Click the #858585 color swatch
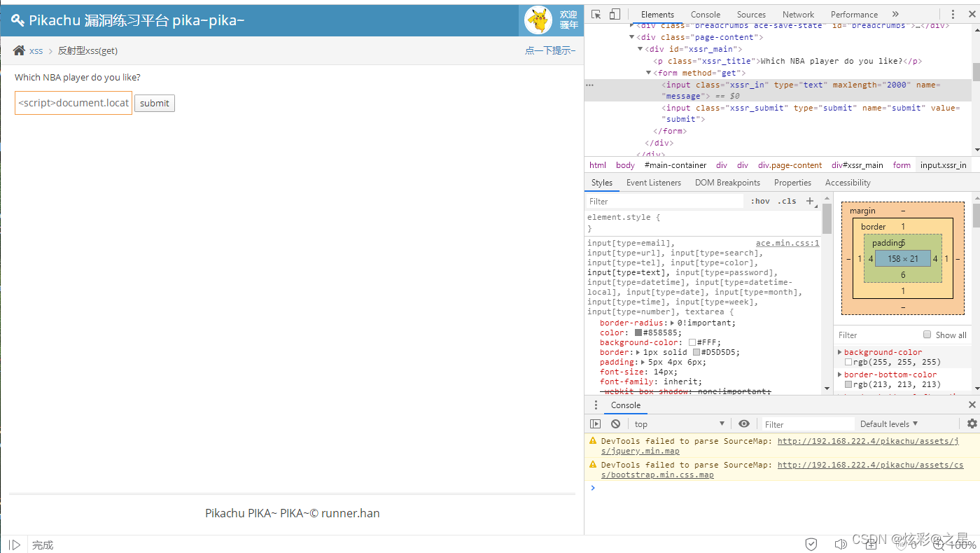Viewport: 980px width, 553px height. pos(638,332)
